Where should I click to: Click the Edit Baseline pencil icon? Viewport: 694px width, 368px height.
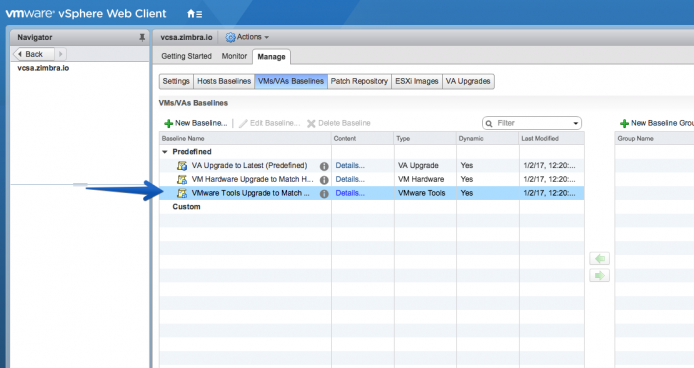coord(243,124)
